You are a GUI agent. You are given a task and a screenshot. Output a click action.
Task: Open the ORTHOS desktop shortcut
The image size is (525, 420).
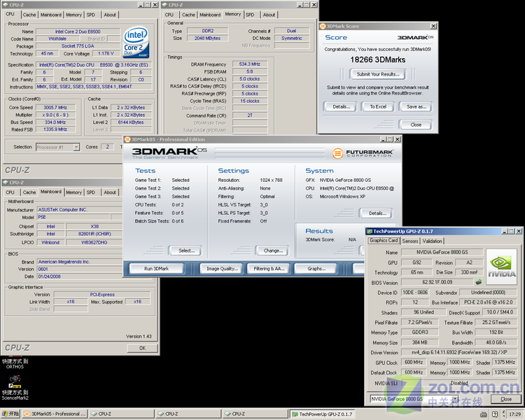tap(15, 363)
